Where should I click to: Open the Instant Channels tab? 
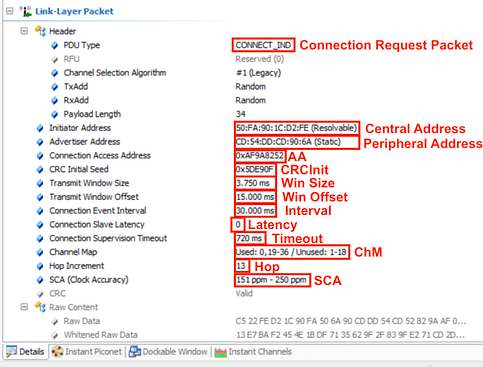click(253, 352)
